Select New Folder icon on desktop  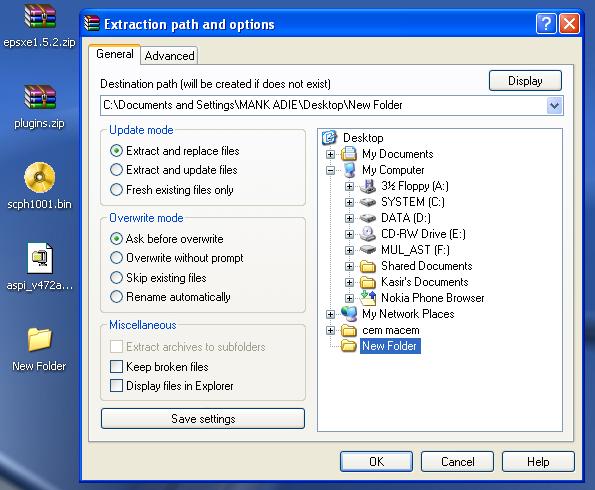(39, 339)
